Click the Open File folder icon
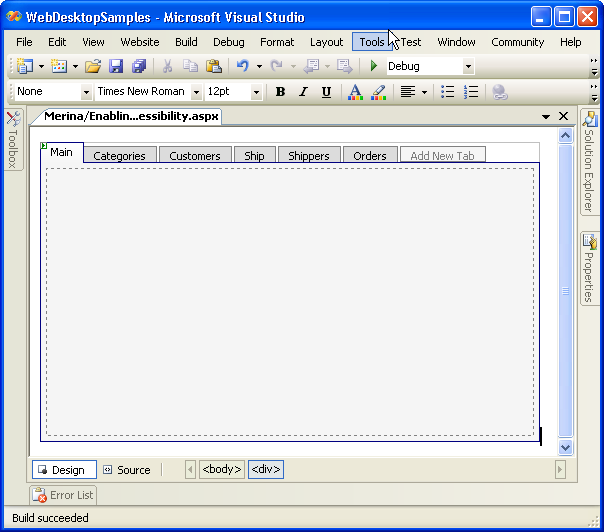Viewport: 604px width, 532px height. [x=92, y=66]
